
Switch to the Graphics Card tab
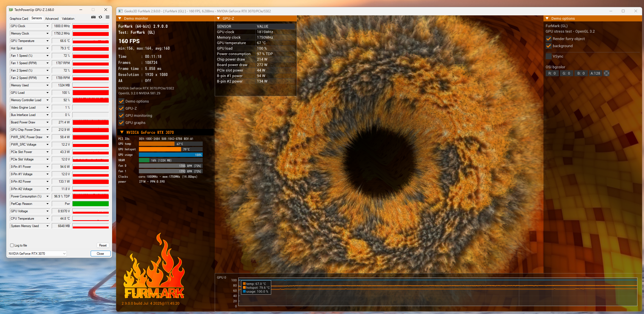click(19, 18)
